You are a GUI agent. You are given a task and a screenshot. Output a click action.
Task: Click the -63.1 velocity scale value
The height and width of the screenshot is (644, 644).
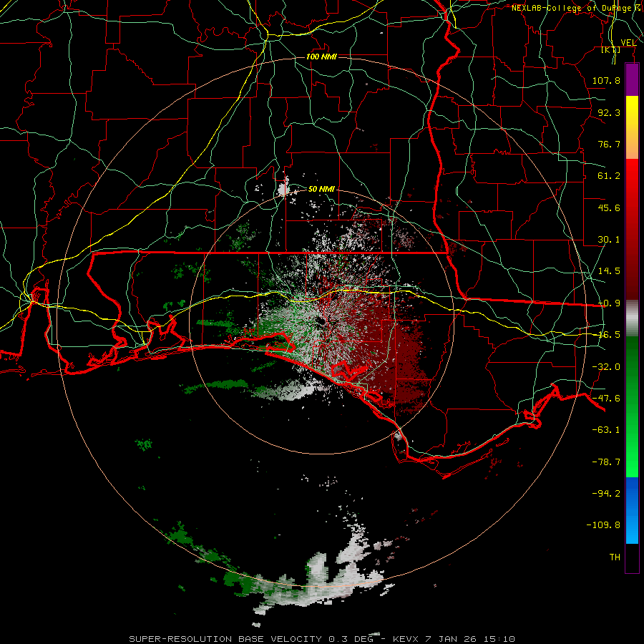(x=606, y=430)
